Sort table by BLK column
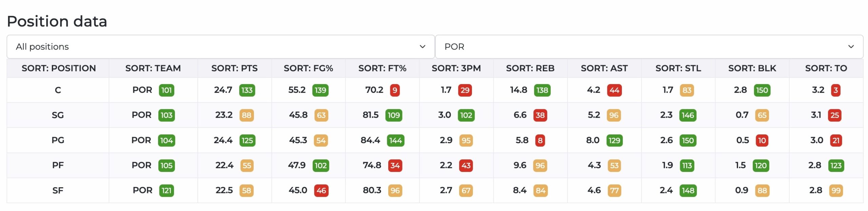The image size is (868, 211). click(x=752, y=68)
